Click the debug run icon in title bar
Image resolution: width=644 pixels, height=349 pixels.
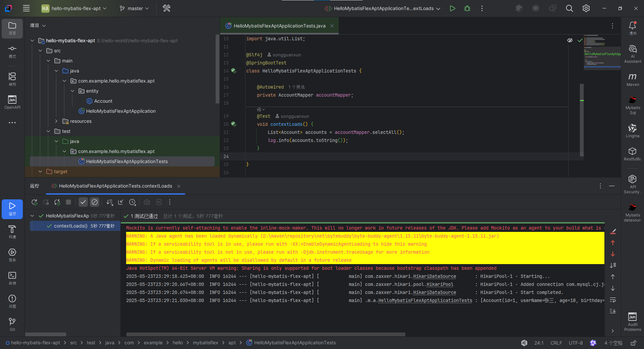pos(467,8)
